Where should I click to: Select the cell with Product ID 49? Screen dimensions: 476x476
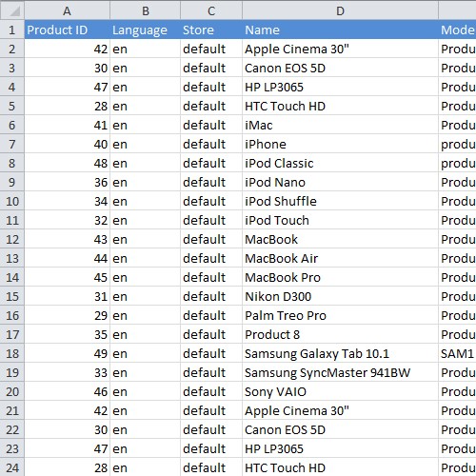point(67,353)
